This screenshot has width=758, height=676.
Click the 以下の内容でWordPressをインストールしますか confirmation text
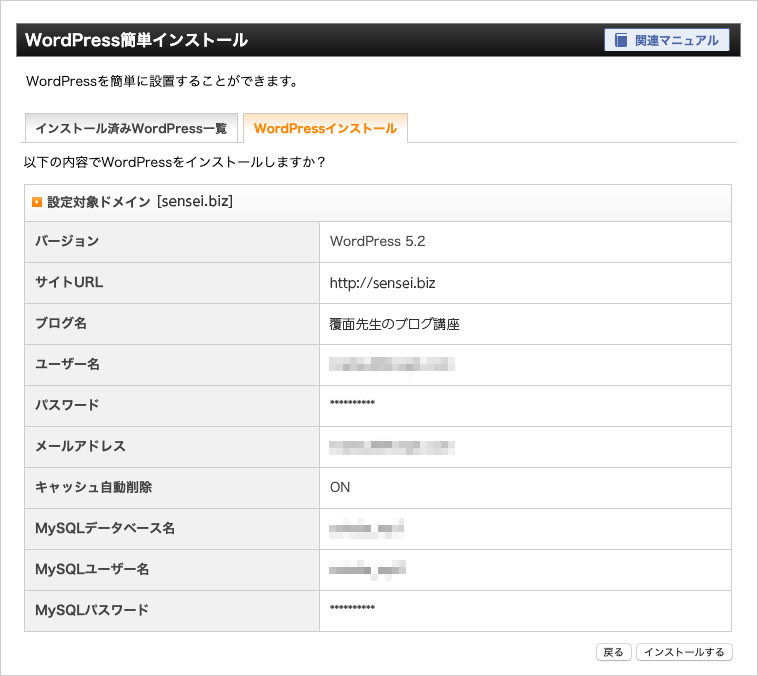pyautogui.click(x=175, y=162)
